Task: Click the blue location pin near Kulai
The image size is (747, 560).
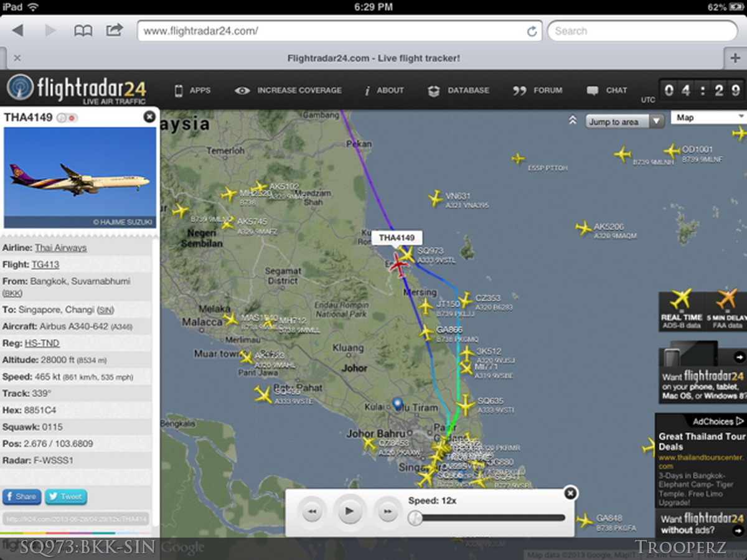Action: pyautogui.click(x=398, y=404)
